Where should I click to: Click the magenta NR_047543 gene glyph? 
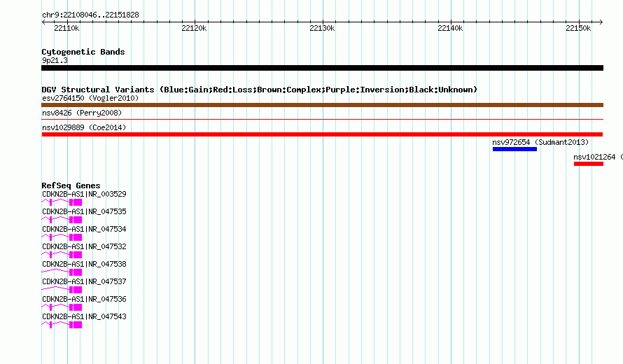[x=62, y=325]
